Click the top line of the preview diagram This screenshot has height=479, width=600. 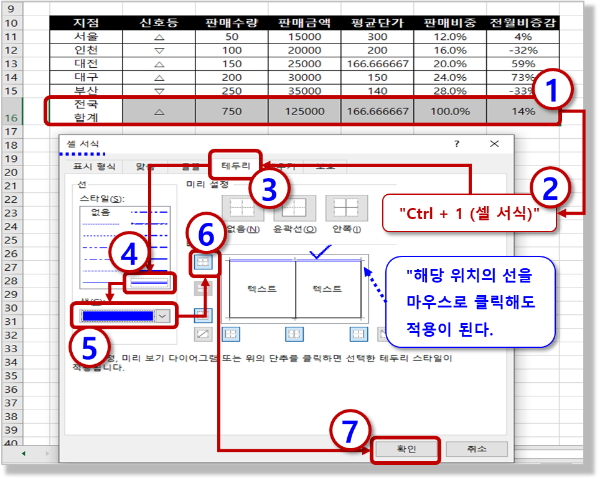pyautogui.click(x=295, y=261)
